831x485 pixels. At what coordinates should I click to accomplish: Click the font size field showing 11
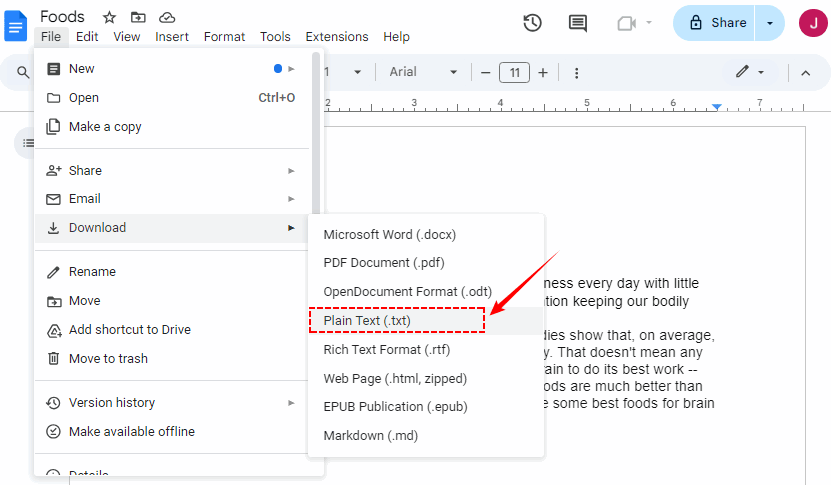pos(514,73)
